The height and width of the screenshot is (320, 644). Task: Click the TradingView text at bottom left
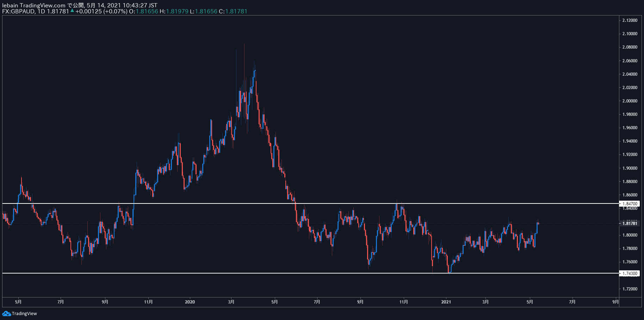pyautogui.click(x=24, y=314)
